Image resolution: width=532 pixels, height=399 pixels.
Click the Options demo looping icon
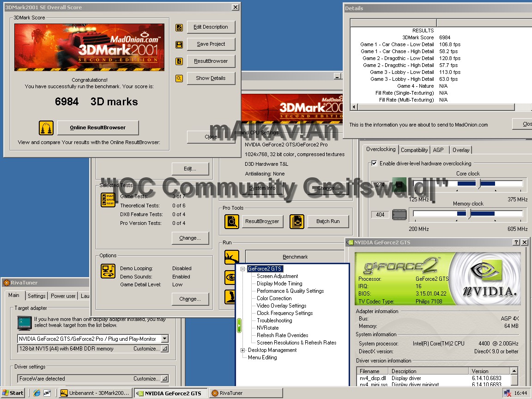point(108,271)
